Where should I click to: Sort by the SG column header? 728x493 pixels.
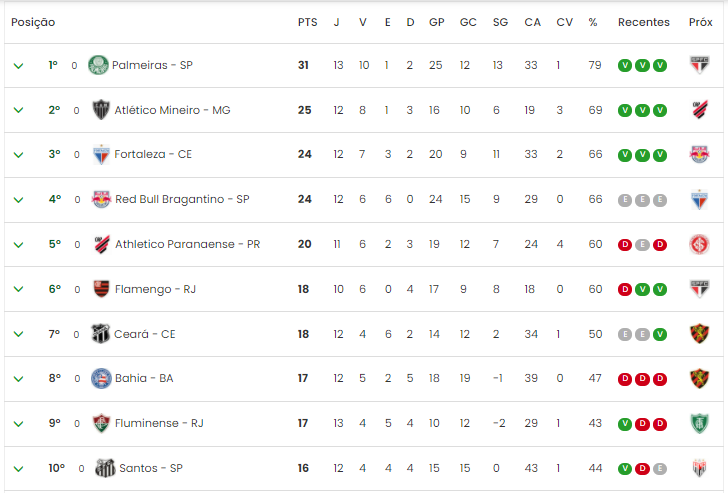(x=500, y=22)
